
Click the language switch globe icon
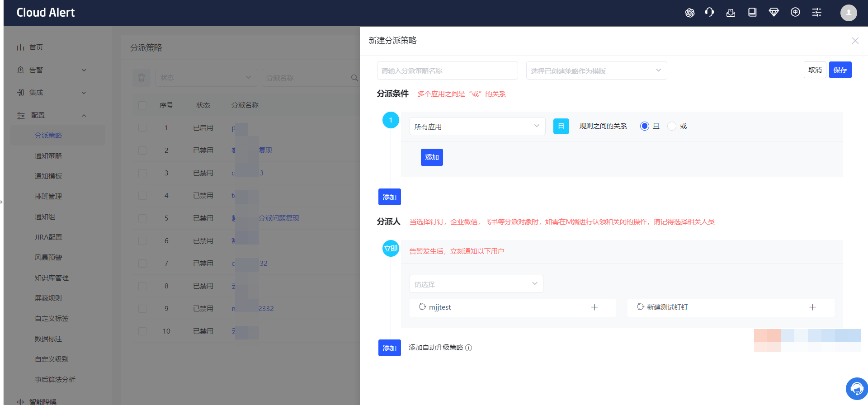tap(795, 12)
